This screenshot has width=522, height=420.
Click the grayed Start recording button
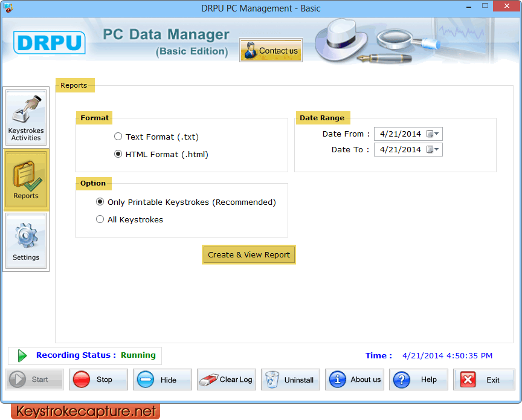(34, 380)
